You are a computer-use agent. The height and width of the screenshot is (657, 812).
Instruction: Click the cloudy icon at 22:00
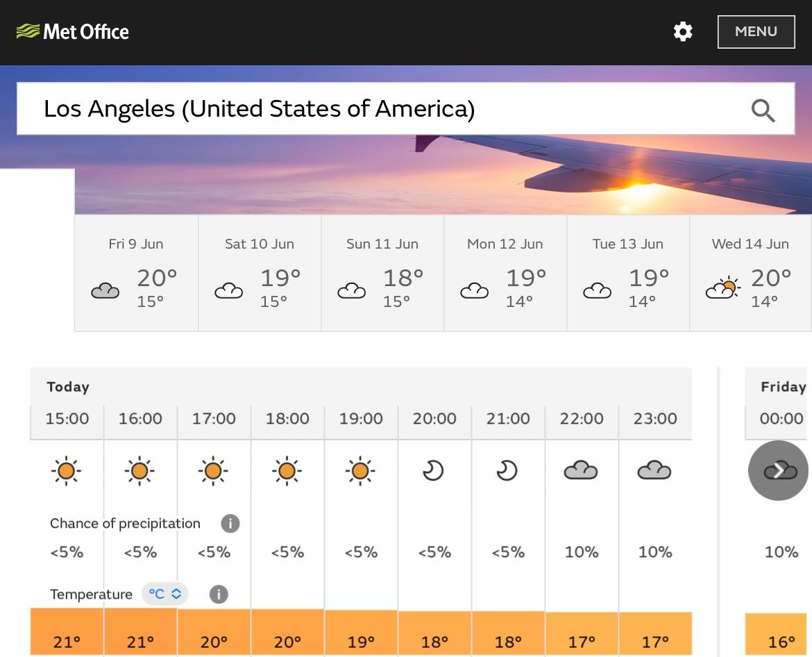[581, 472]
